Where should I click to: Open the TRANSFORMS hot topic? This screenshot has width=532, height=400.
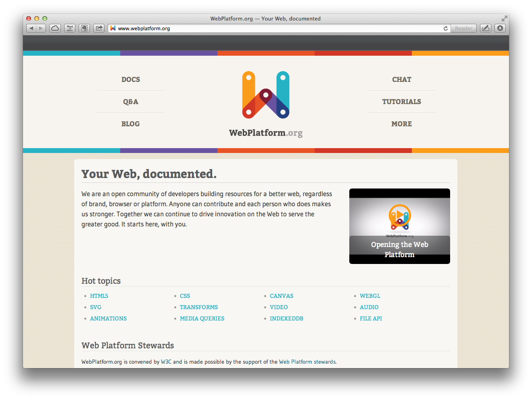[x=199, y=307]
